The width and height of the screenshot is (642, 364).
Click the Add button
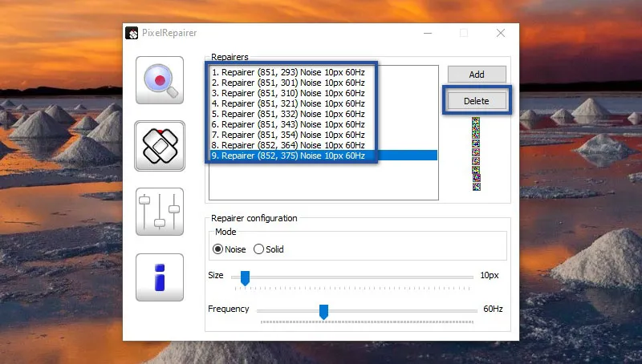click(x=477, y=75)
